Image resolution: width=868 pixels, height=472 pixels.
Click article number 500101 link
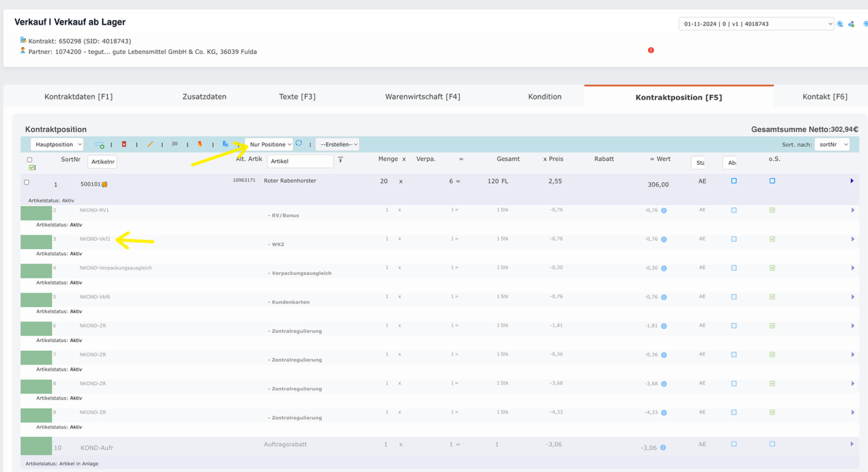tap(90, 184)
